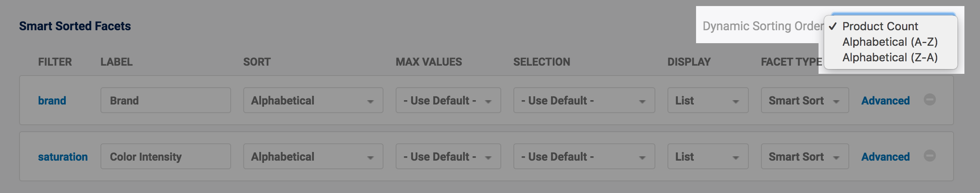Screen dimensions: 980x193
Task: Open Facet Type dropdown for brand
Action: coord(804,101)
